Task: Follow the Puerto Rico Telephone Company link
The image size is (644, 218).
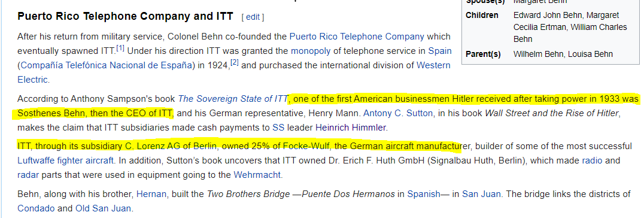Action: pyautogui.click(x=357, y=36)
